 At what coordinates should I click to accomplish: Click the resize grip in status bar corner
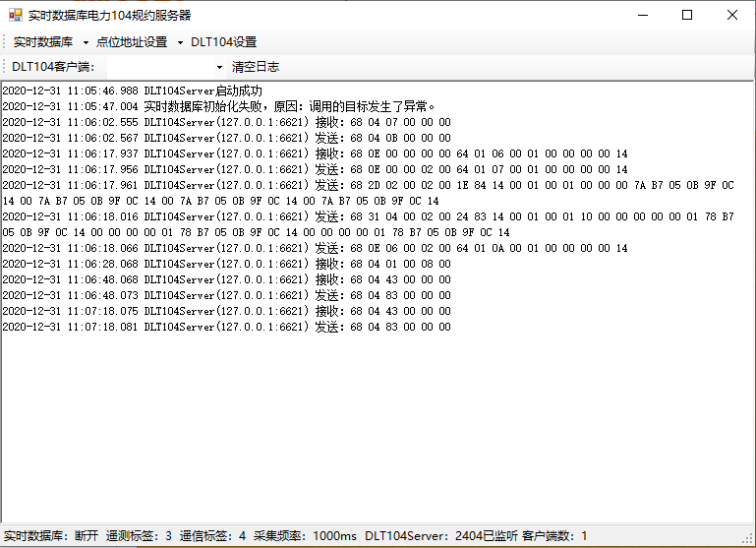click(x=749, y=539)
